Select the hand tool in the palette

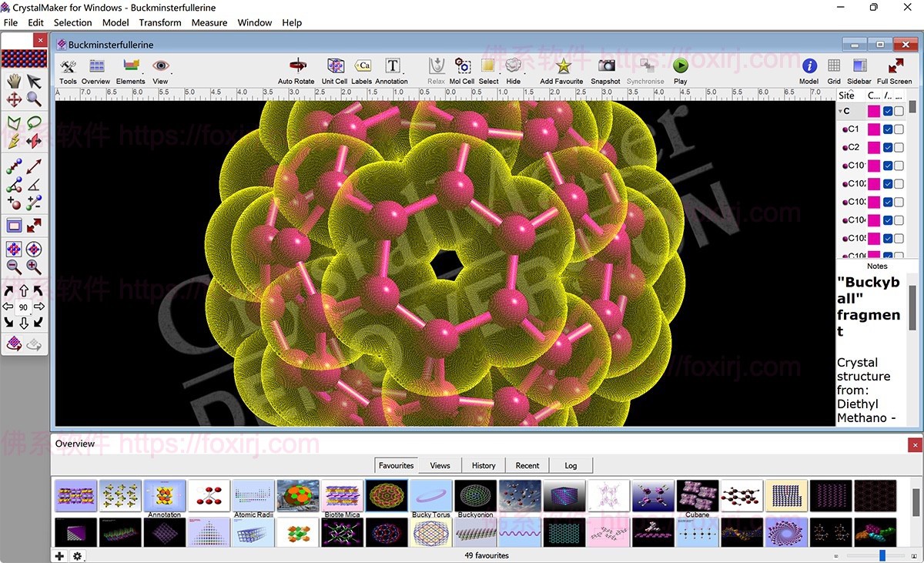coord(14,82)
